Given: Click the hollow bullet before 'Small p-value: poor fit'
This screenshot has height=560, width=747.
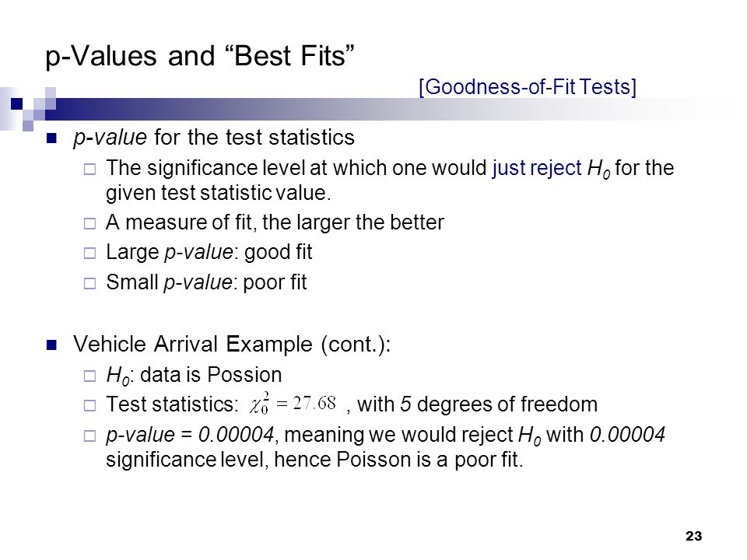Looking at the screenshot, I should pos(89,283).
